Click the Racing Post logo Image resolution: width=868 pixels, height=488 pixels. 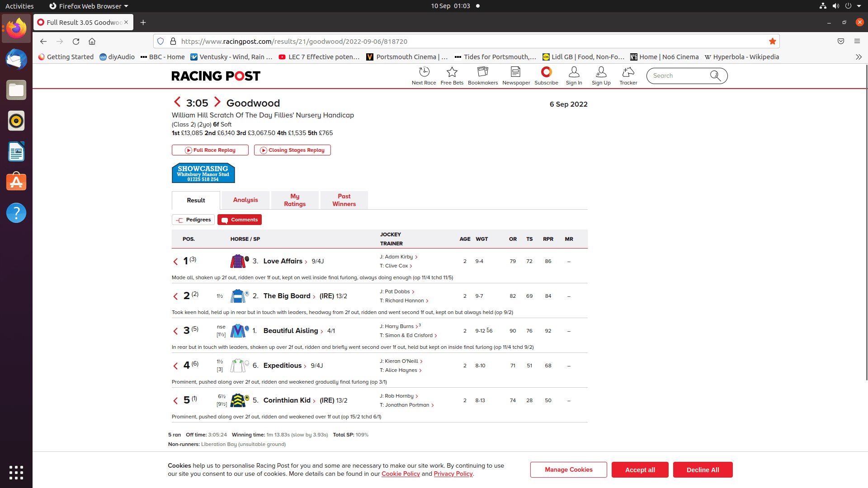(x=216, y=76)
